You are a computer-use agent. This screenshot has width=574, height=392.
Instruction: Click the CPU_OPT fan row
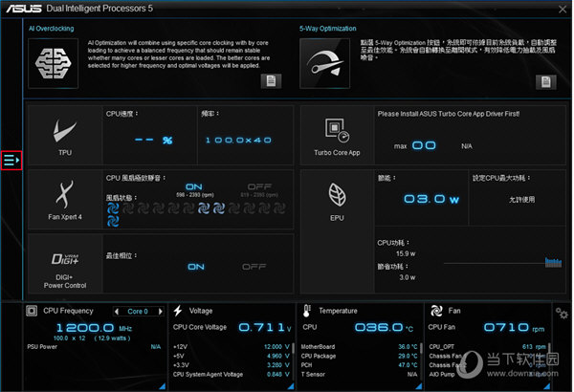coord(487,347)
